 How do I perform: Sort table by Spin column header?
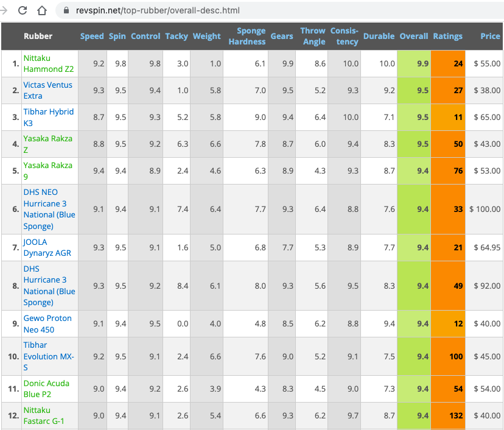coord(117,37)
